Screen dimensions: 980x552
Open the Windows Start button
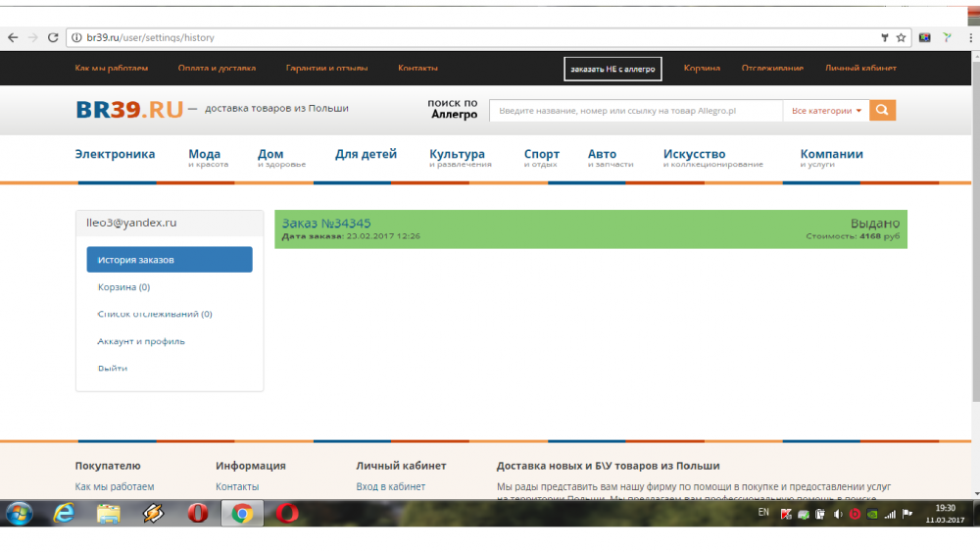(x=20, y=513)
